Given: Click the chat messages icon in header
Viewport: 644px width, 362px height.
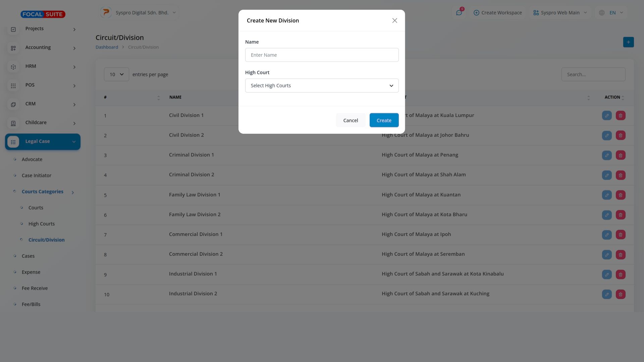Looking at the screenshot, I should (459, 13).
